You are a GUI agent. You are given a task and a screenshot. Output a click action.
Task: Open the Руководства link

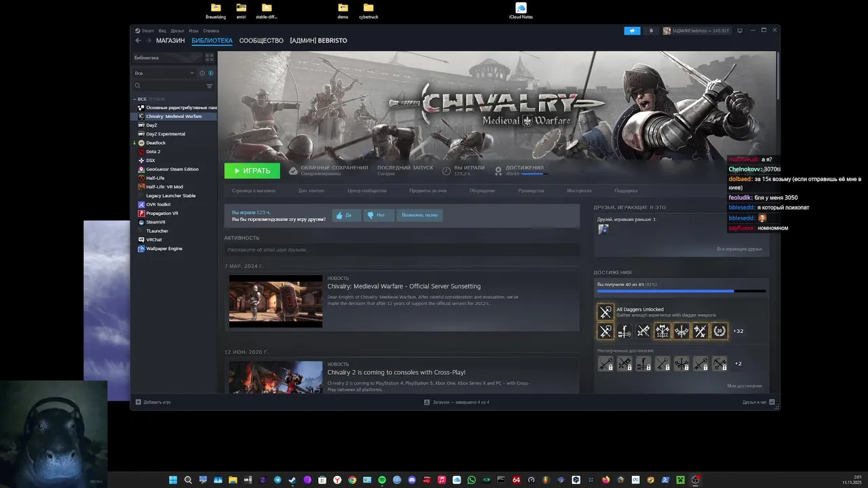(x=531, y=191)
